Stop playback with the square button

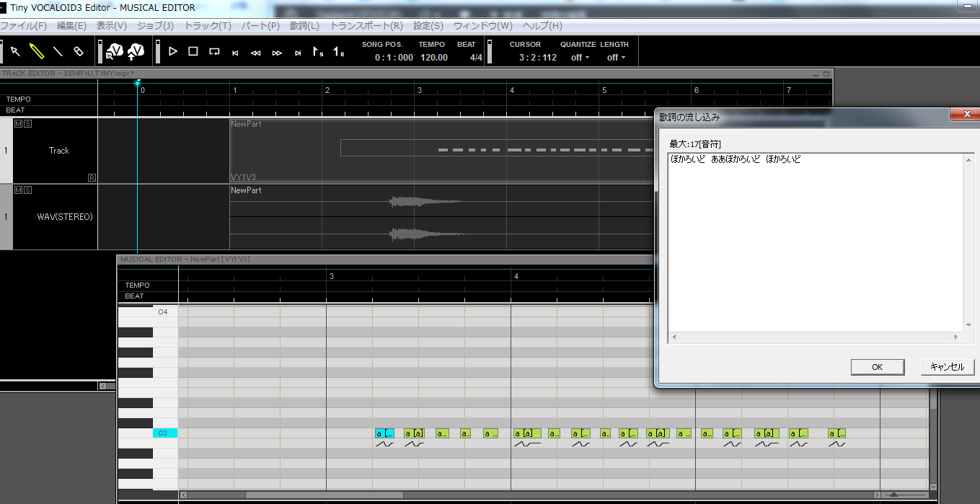[x=193, y=51]
